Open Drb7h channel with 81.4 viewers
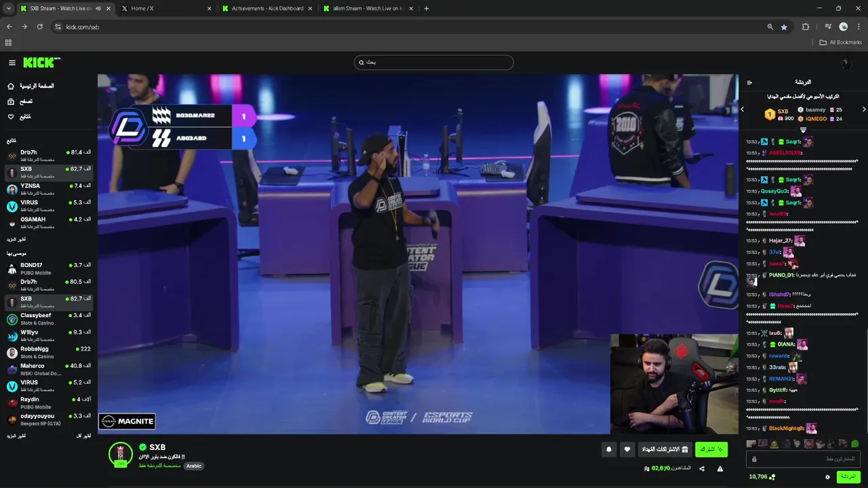 (48, 155)
